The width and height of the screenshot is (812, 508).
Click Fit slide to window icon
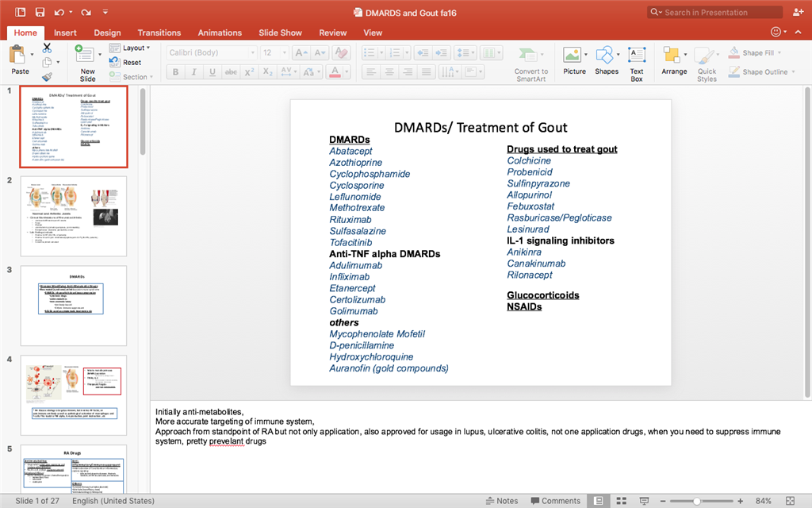791,501
